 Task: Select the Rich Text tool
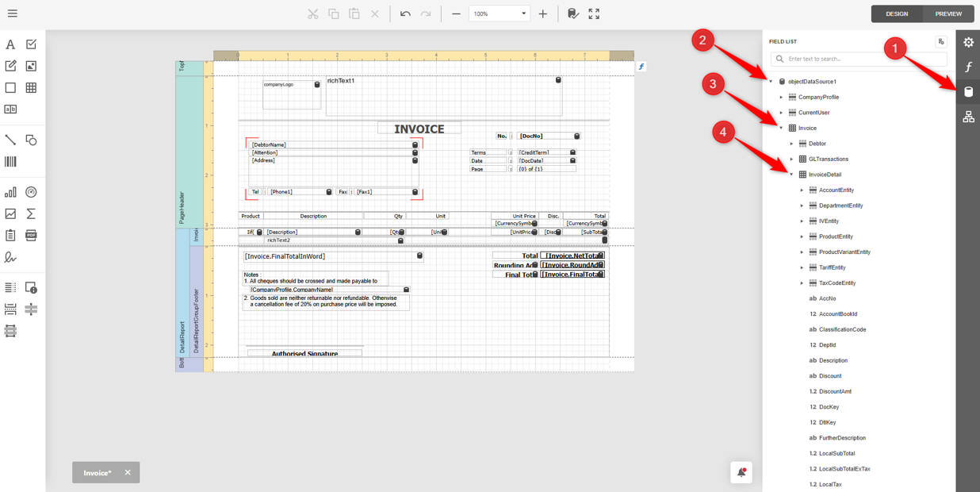click(10, 66)
